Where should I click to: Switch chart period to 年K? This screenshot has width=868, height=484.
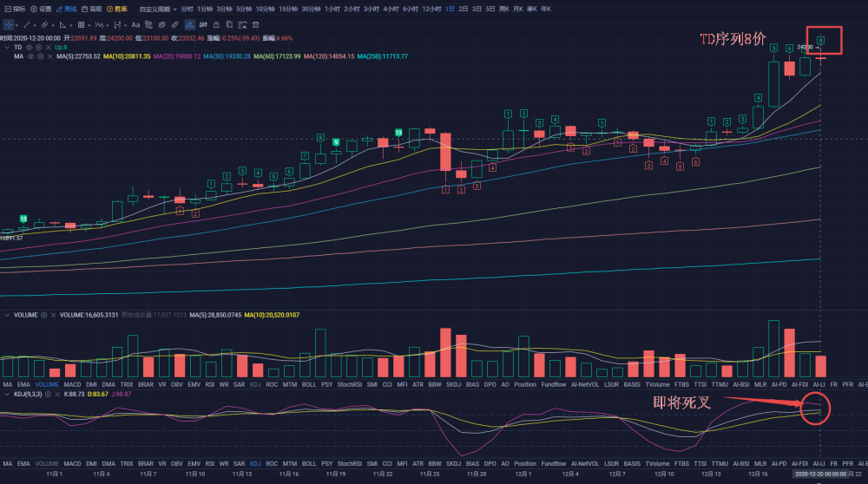pos(546,9)
